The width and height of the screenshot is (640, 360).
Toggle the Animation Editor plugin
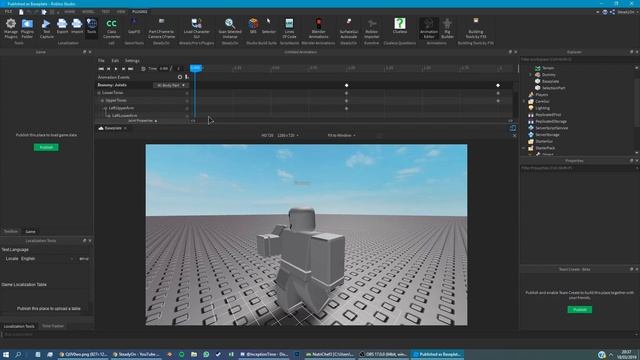coord(429,28)
